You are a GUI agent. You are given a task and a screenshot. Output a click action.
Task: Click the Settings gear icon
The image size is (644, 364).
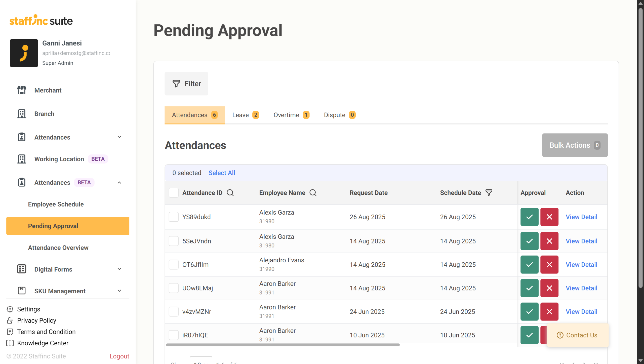(10, 309)
